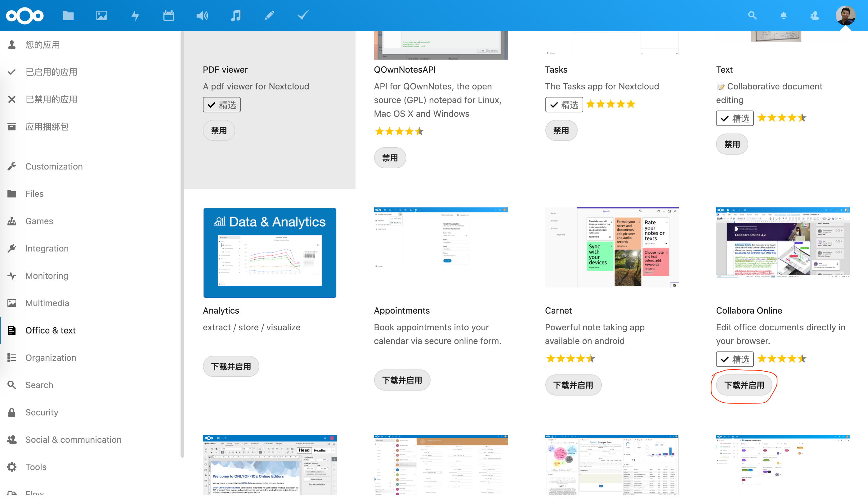Disable the Tasks app

pyautogui.click(x=561, y=131)
